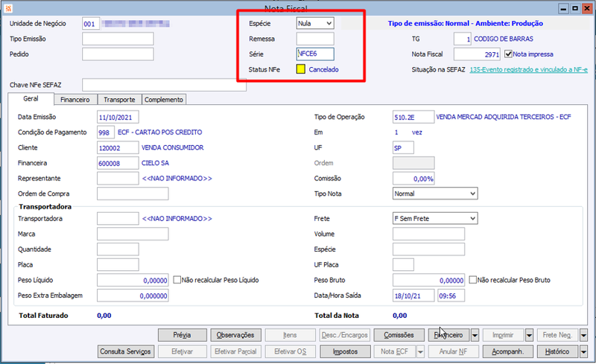
Task: Expand the arrow next to Frete Neg. button
Action: point(584,335)
